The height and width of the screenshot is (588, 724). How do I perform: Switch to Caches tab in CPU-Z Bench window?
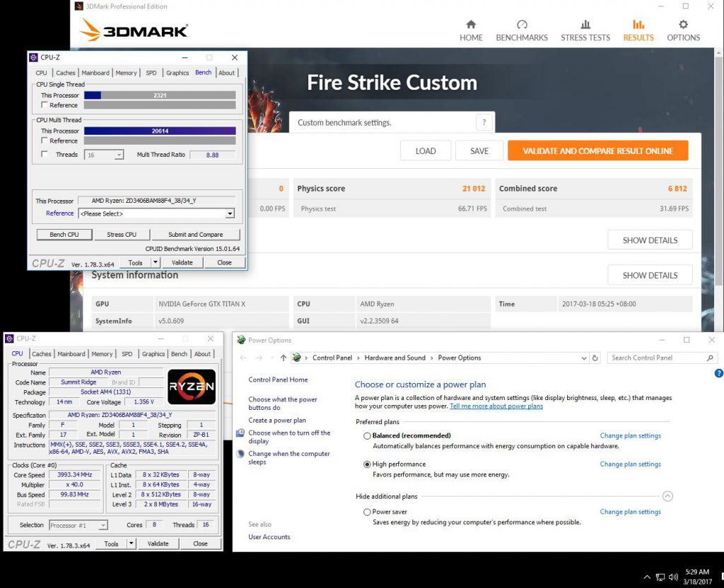[66, 73]
